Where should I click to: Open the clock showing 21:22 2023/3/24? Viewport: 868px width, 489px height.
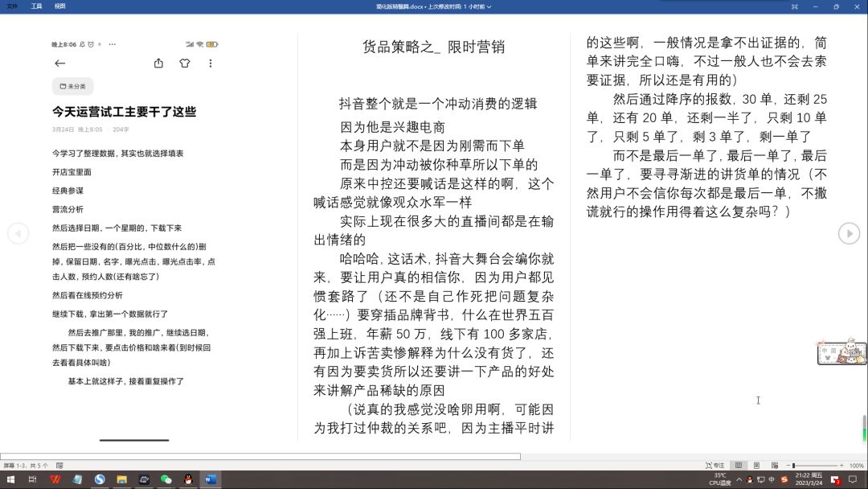point(809,479)
